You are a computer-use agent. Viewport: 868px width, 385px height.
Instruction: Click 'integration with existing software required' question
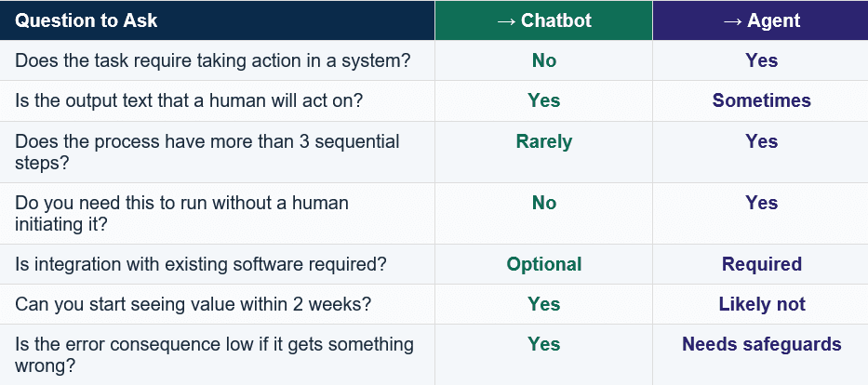click(200, 264)
